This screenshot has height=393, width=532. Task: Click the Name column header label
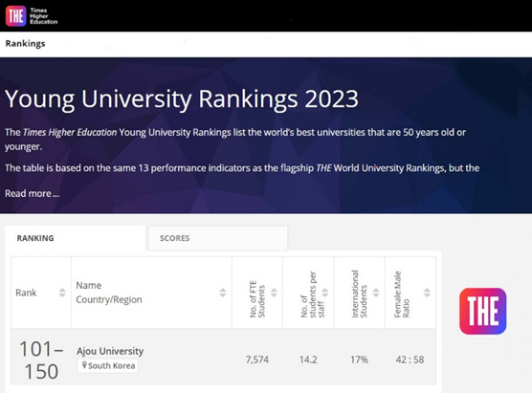[x=89, y=285]
